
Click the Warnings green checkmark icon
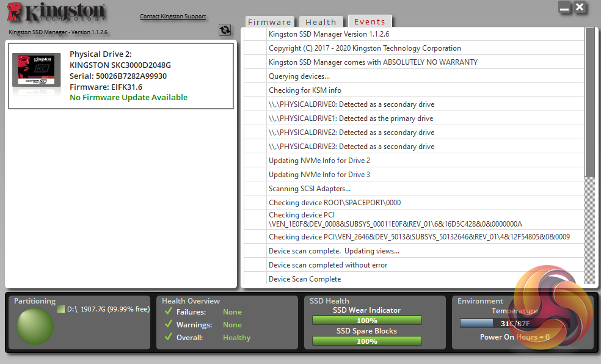[168, 324]
